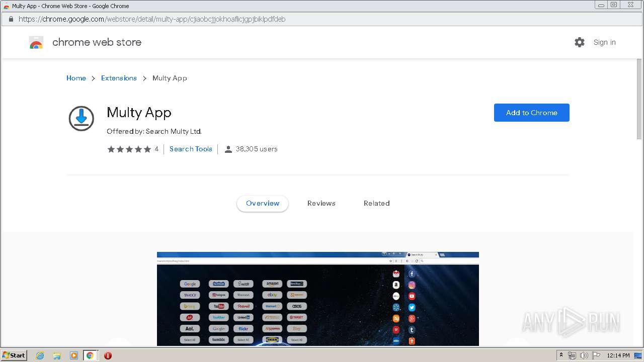
Task: Select the Overview tab
Action: pos(263,203)
